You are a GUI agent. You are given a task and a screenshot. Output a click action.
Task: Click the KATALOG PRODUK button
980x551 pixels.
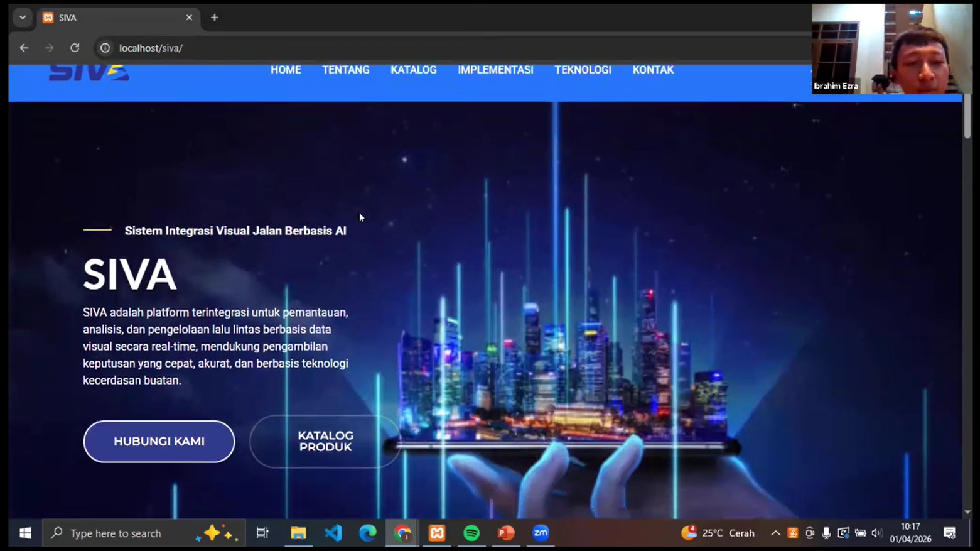tap(325, 441)
